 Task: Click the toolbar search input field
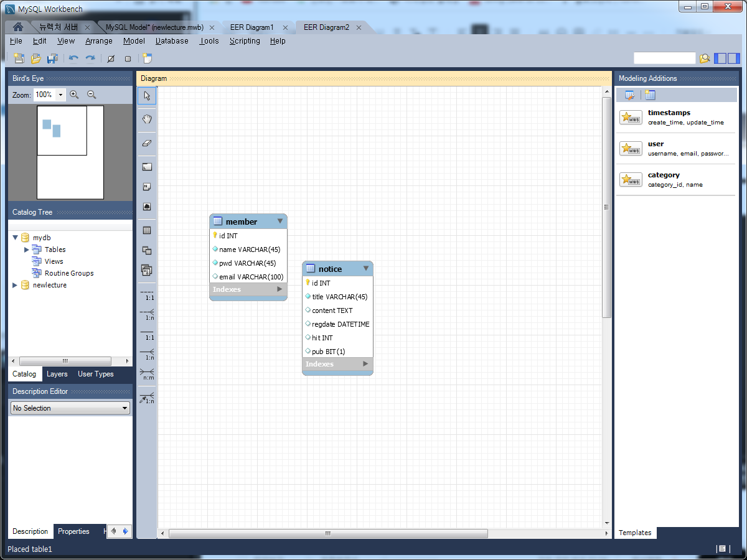664,58
